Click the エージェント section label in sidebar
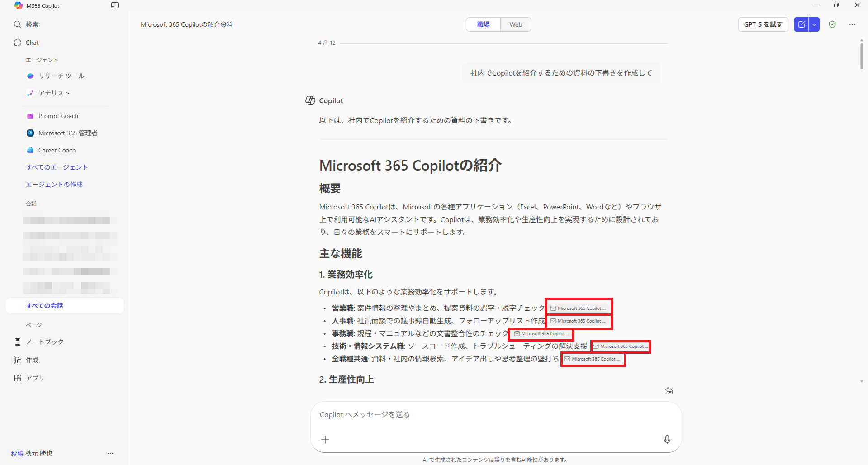Screen dimensions: 868x465 click(42, 60)
